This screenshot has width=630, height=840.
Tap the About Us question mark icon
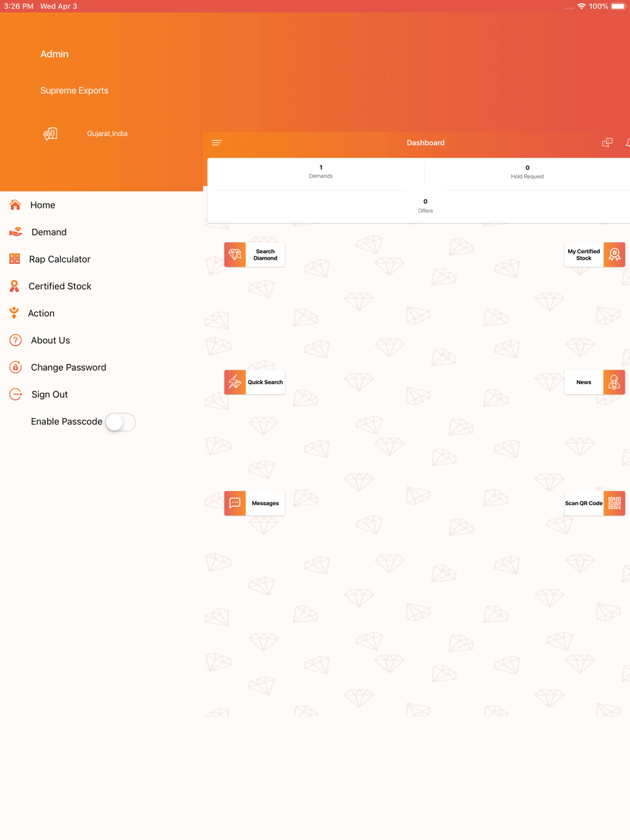(16, 340)
